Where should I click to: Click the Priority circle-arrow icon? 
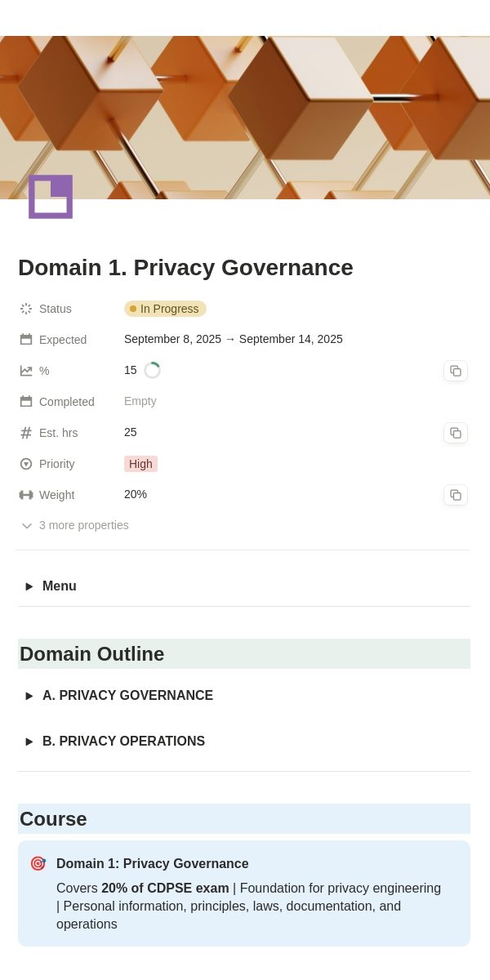pos(26,464)
